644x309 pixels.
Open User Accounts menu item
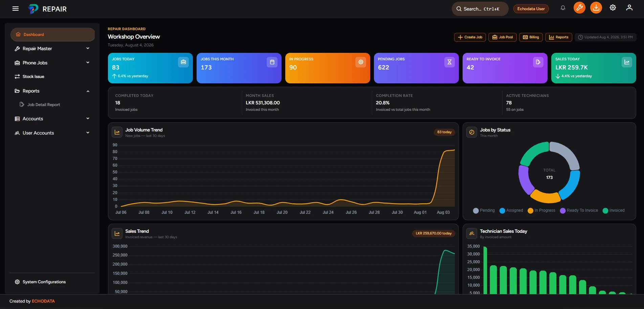52,133
